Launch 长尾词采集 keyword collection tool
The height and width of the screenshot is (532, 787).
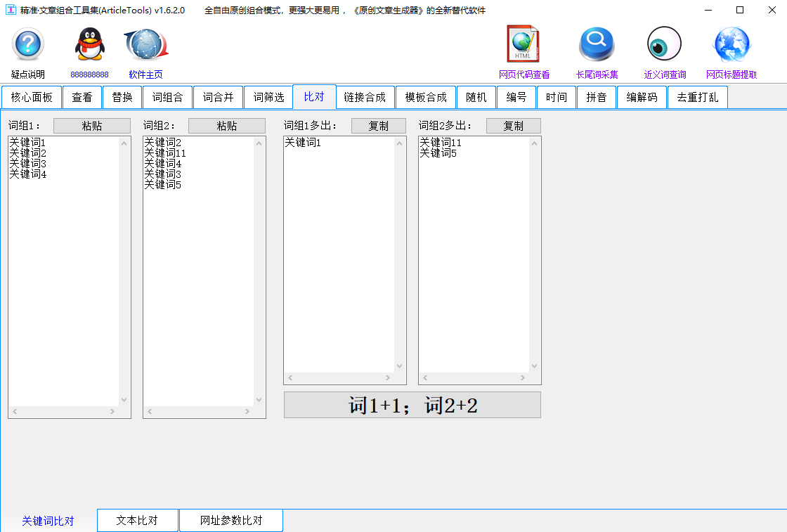click(x=596, y=44)
